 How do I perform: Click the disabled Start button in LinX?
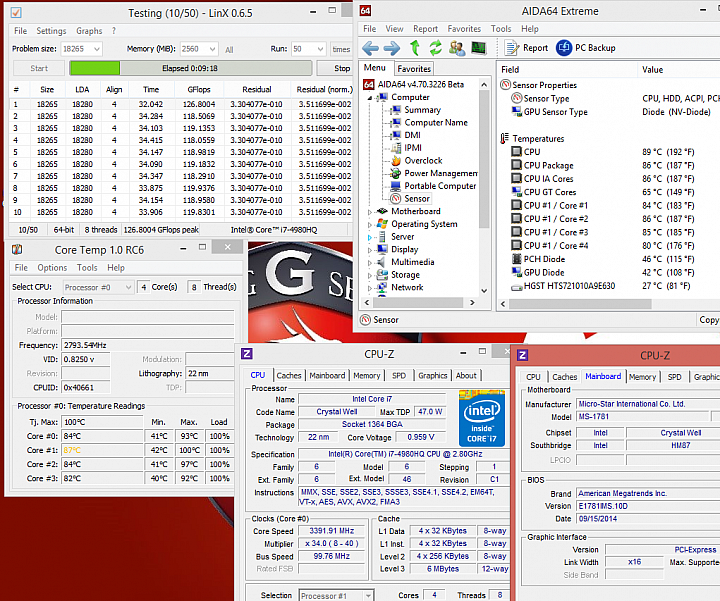click(x=39, y=68)
